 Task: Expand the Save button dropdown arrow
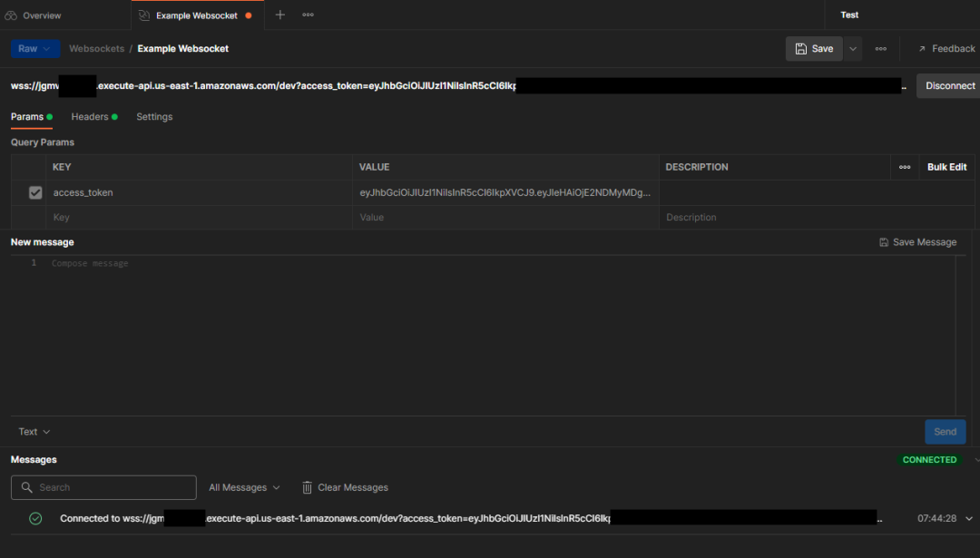pos(853,49)
